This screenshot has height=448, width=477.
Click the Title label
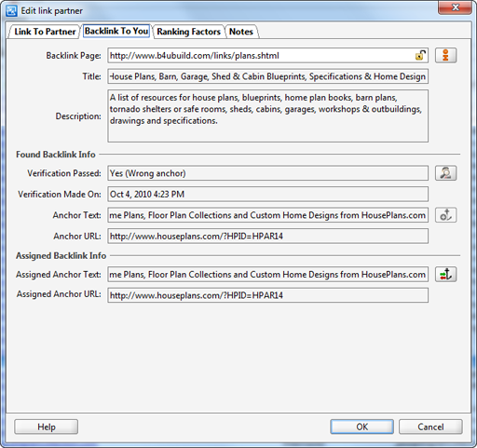tap(91, 76)
